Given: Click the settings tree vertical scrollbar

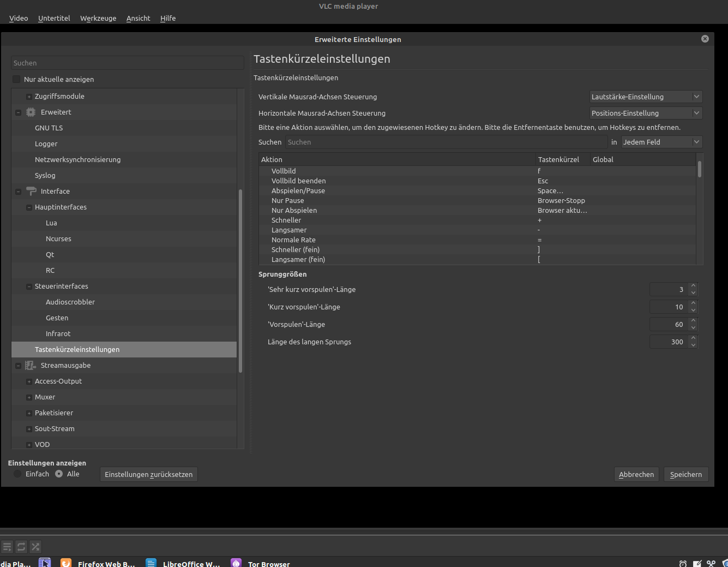Looking at the screenshot, I should coord(240,280).
